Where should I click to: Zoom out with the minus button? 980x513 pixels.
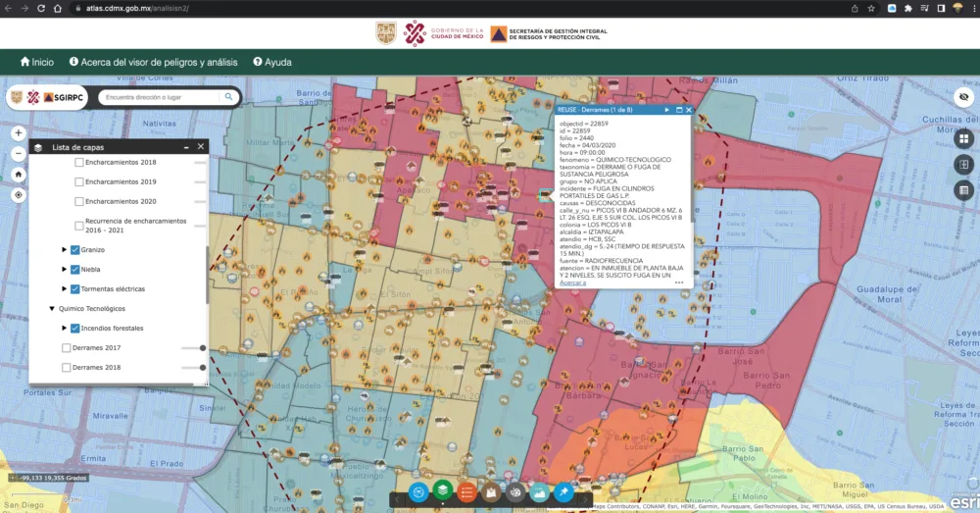(x=18, y=153)
